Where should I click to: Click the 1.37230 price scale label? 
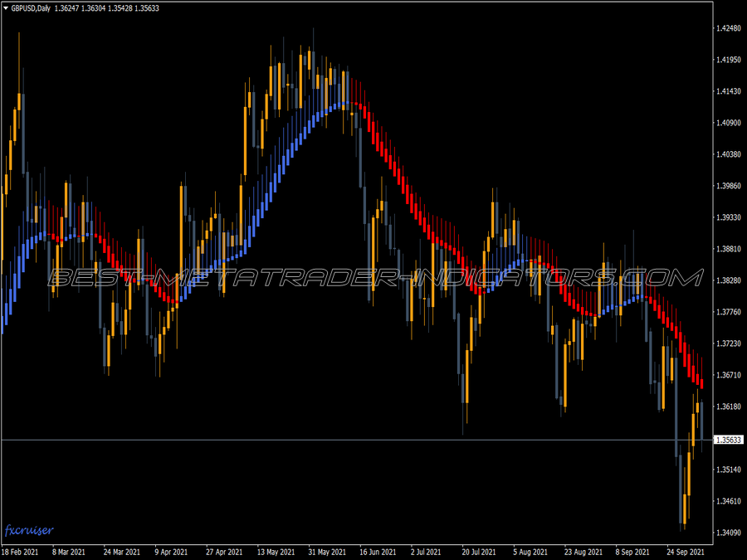[729, 343]
